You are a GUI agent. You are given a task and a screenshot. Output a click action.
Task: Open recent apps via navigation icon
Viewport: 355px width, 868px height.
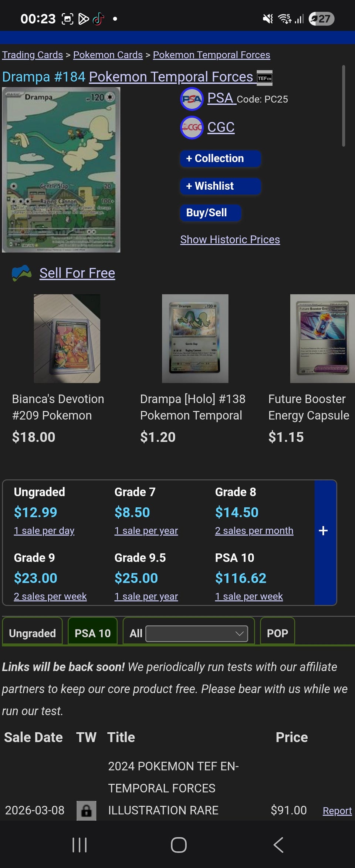80,845
